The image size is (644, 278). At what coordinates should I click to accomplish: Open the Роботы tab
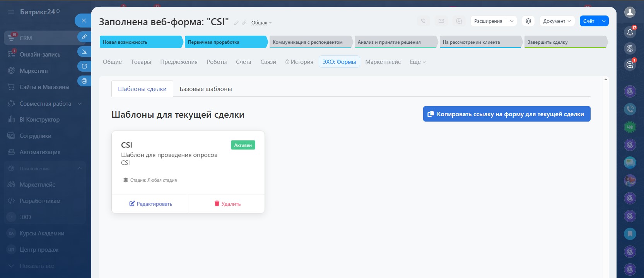pyautogui.click(x=217, y=62)
